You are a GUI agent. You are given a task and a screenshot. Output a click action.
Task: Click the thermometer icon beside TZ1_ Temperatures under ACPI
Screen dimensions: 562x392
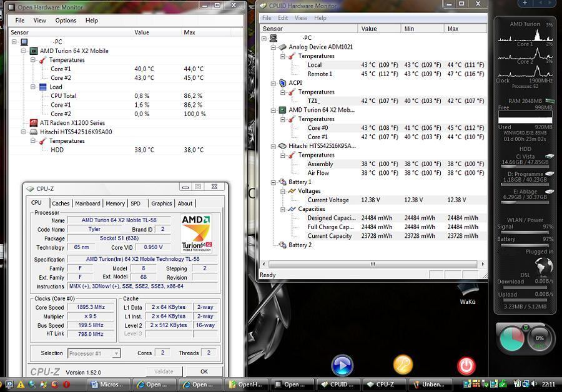tap(292, 92)
